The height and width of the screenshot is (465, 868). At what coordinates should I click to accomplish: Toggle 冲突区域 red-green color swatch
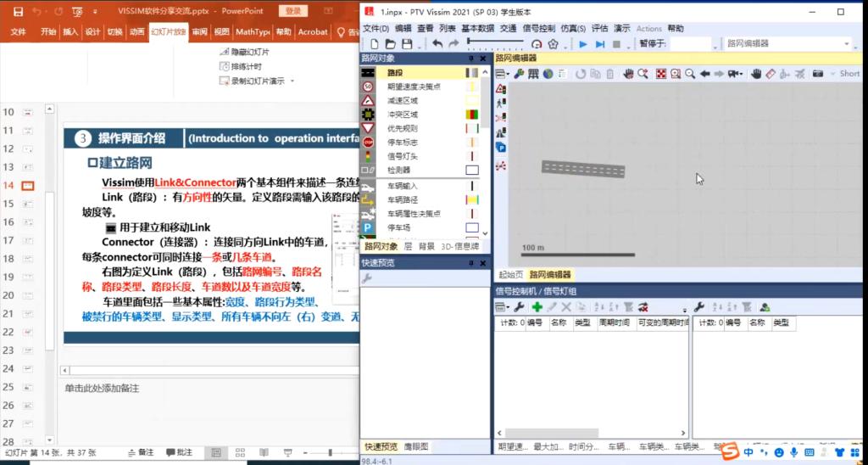471,115
